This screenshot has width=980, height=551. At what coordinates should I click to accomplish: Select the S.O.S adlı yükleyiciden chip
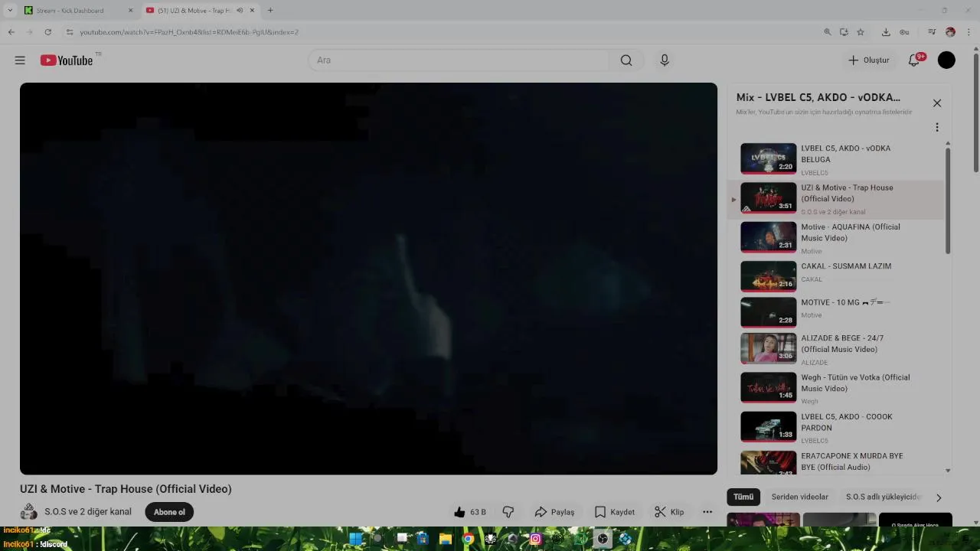pos(883,497)
